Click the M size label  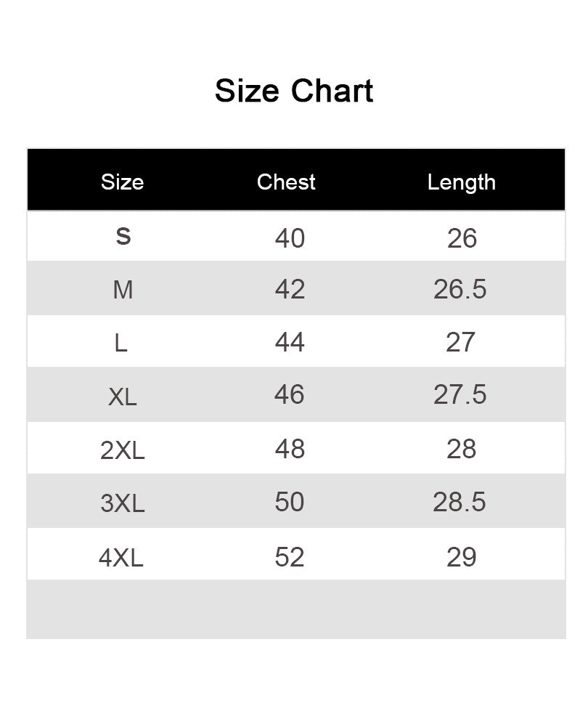pyautogui.click(x=123, y=290)
